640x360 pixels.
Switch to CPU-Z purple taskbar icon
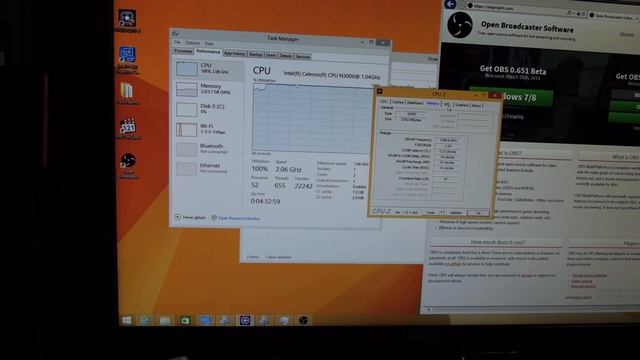(245, 320)
